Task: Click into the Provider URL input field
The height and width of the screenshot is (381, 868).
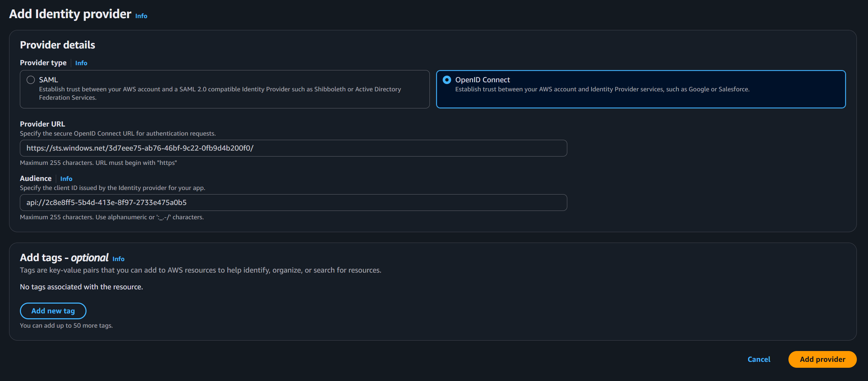Action: tap(293, 148)
